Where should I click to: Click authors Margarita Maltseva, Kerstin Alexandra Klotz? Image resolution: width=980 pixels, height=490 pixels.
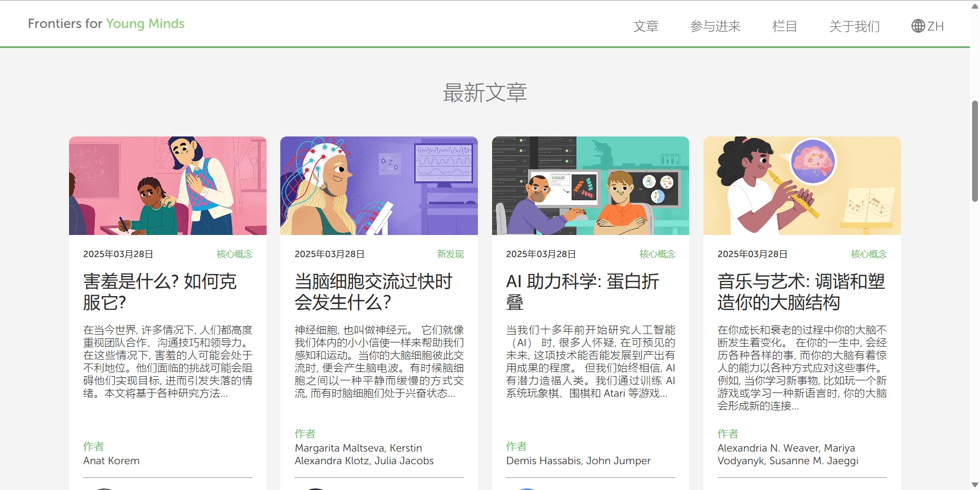[x=364, y=454]
